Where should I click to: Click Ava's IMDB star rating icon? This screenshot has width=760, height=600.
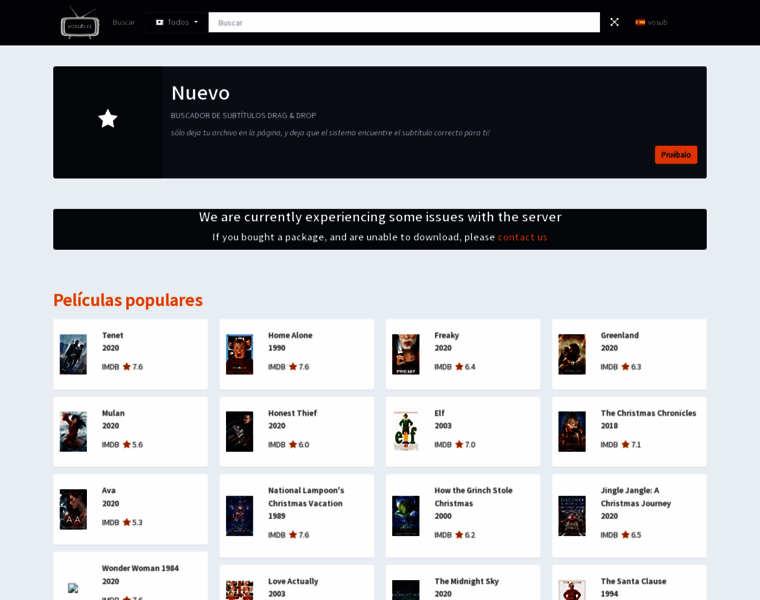click(x=127, y=522)
